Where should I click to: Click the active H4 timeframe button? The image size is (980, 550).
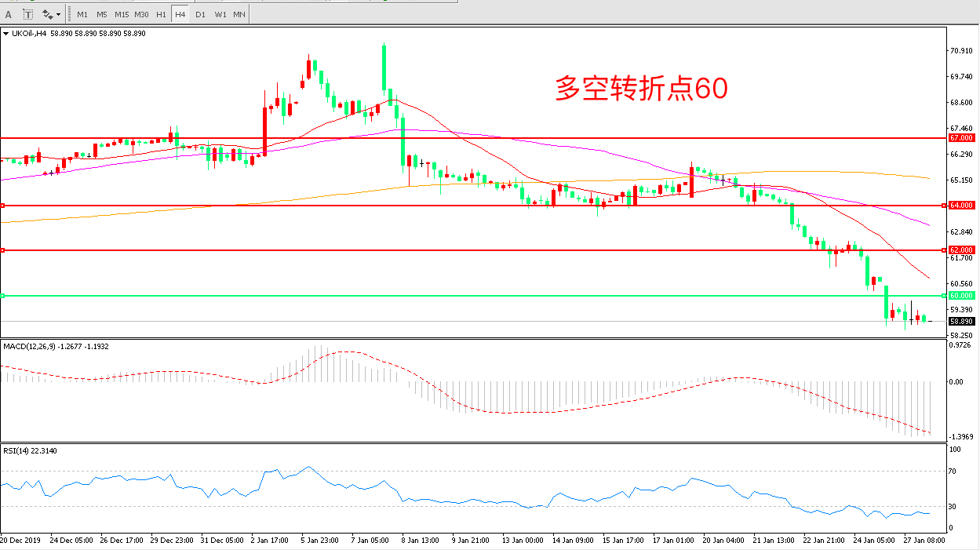click(x=180, y=14)
